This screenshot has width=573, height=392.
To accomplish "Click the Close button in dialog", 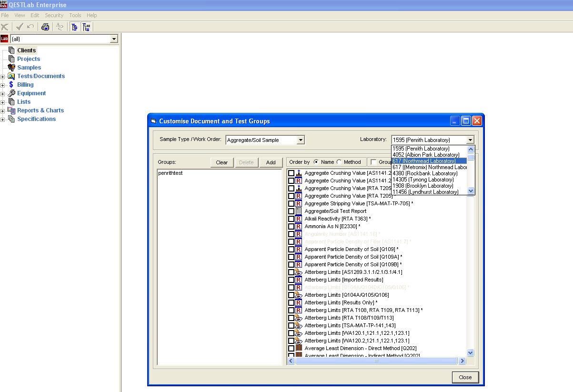I will [465, 377].
